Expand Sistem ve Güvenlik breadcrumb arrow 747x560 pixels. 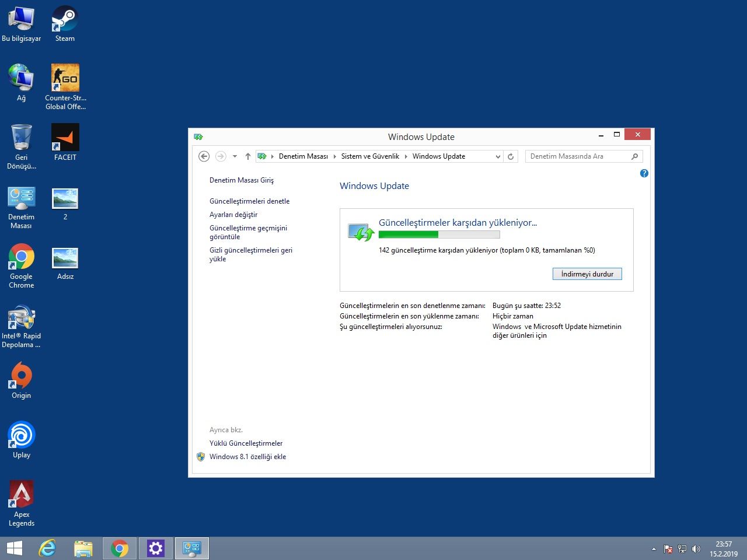pos(406,156)
